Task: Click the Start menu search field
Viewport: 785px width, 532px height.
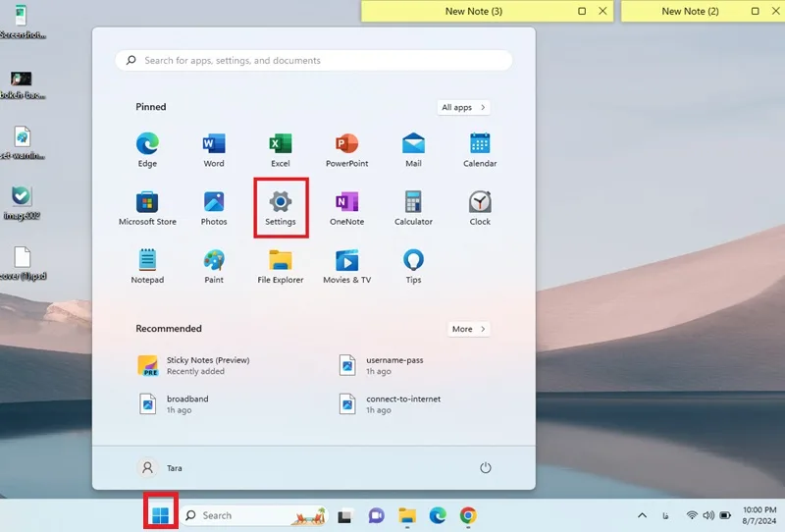Action: point(314,61)
